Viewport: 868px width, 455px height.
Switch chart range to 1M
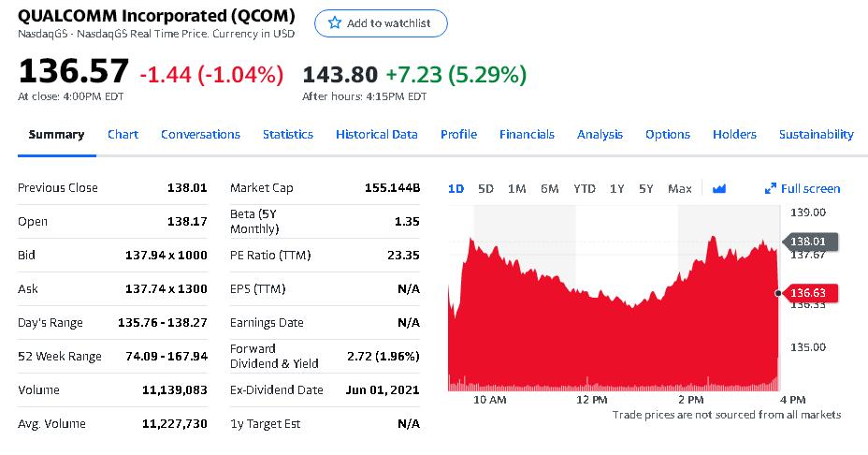point(516,189)
